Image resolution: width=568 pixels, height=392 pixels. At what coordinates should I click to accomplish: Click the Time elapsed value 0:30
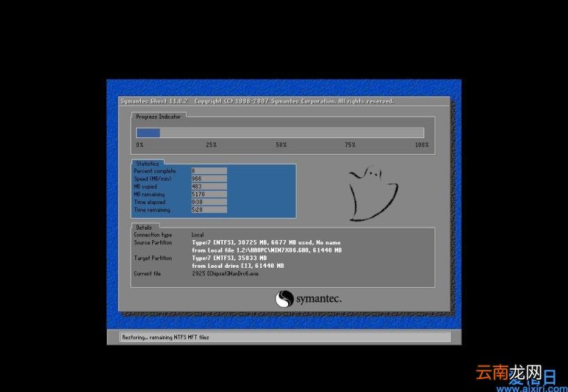[209, 202]
